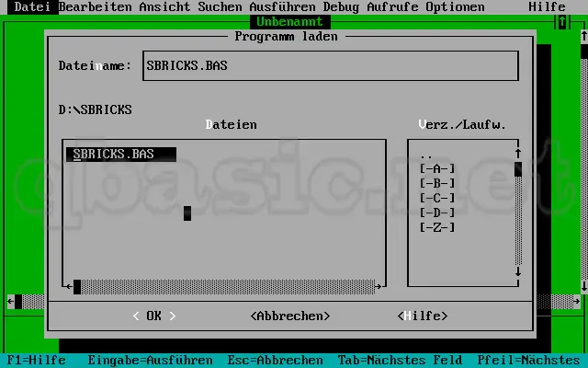Click the Abbrechen button

(x=290, y=316)
